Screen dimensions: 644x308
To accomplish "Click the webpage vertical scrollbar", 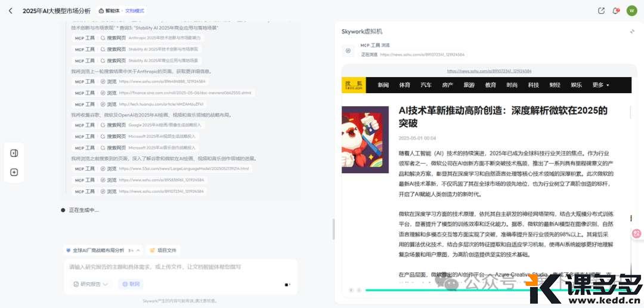I will 630,112.
